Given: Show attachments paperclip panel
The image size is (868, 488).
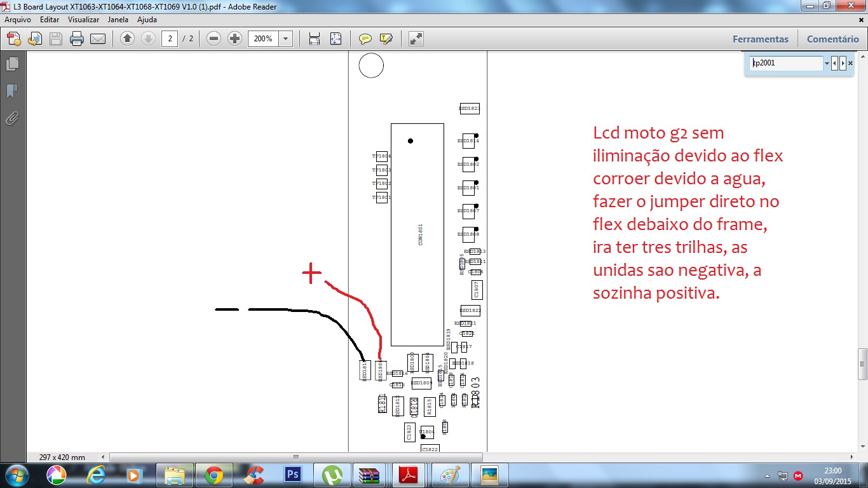Looking at the screenshot, I should tap(12, 118).
